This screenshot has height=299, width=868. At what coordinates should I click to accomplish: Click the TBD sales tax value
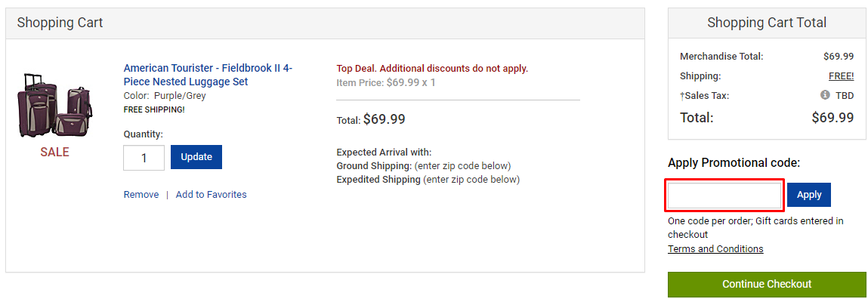click(845, 95)
